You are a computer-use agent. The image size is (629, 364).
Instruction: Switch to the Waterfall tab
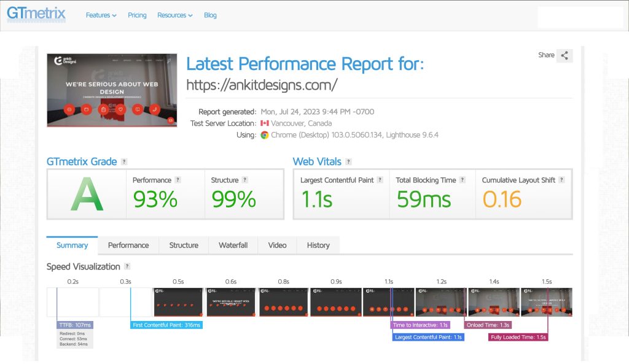pos(233,245)
